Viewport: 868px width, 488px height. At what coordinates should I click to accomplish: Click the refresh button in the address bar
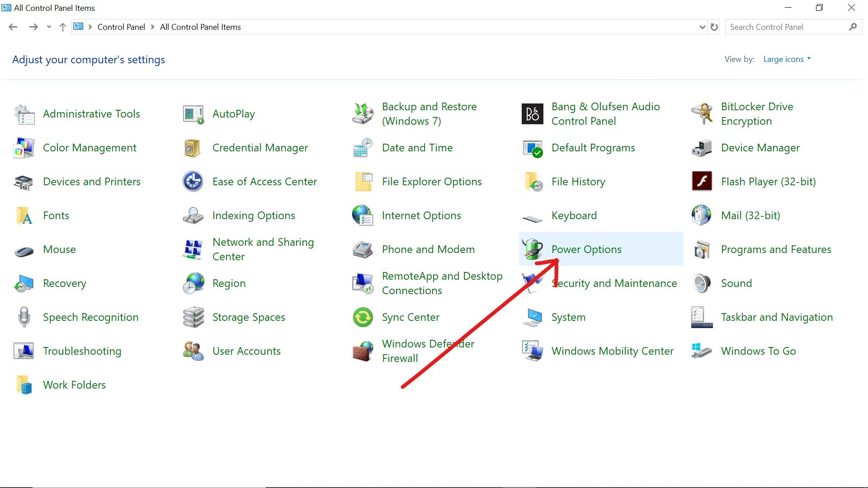coord(714,27)
